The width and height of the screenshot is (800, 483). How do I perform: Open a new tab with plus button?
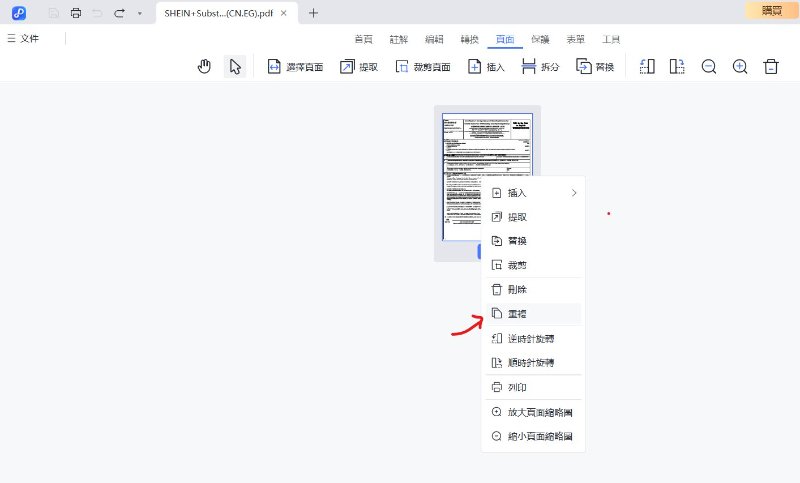(313, 13)
